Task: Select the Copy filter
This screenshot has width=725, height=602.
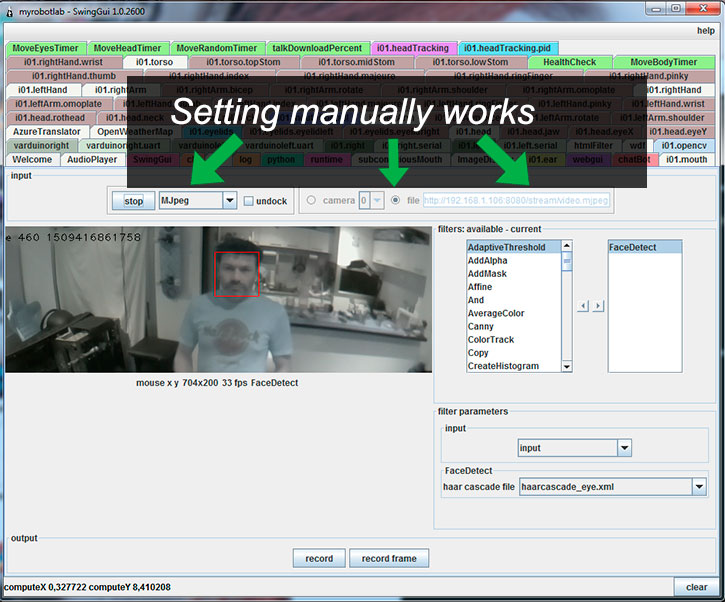Action: [x=514, y=353]
